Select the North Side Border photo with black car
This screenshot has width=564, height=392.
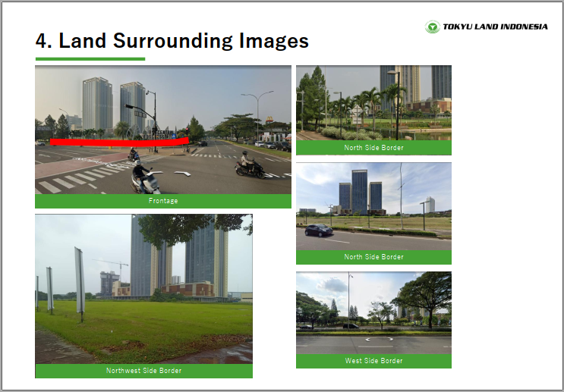pyautogui.click(x=373, y=205)
